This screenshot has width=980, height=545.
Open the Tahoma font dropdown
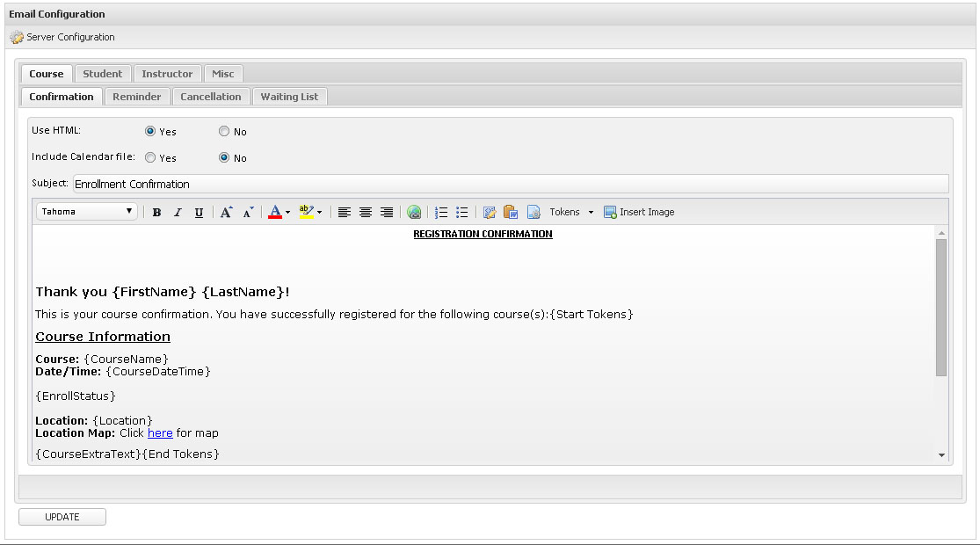tap(87, 211)
